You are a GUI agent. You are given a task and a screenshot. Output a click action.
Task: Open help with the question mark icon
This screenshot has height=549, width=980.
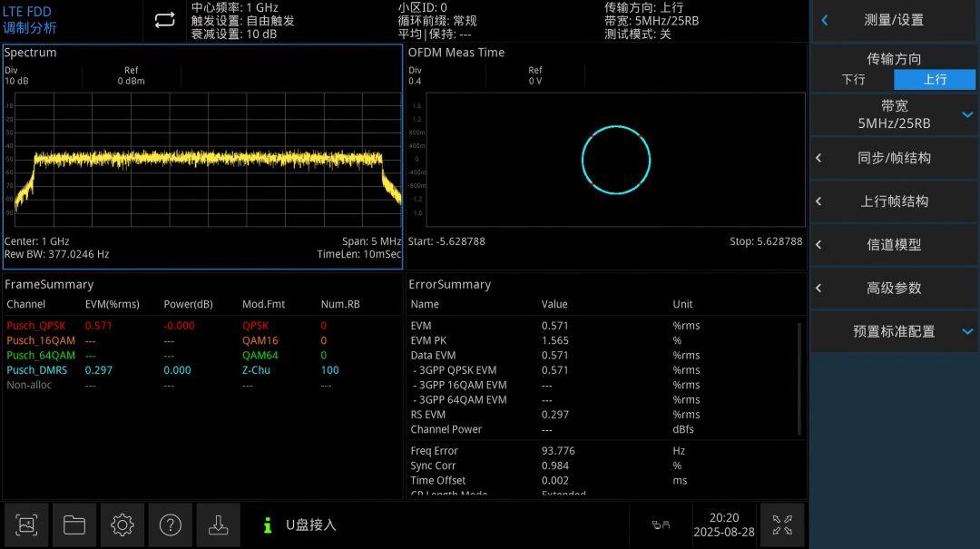(170, 525)
